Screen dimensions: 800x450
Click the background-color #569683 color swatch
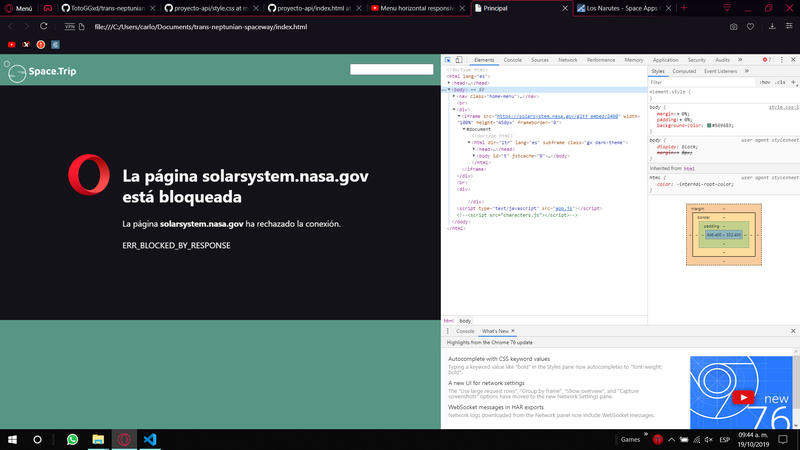(709, 125)
